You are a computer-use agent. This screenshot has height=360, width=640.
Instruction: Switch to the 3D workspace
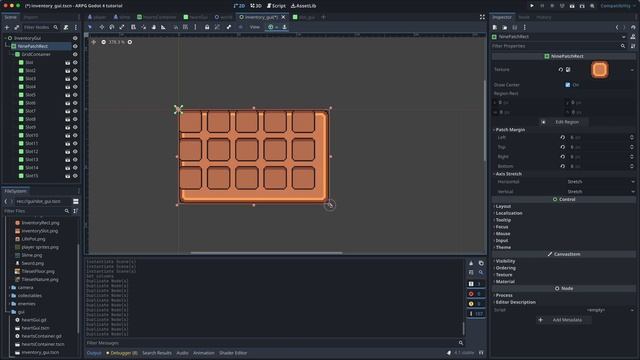pos(256,6)
